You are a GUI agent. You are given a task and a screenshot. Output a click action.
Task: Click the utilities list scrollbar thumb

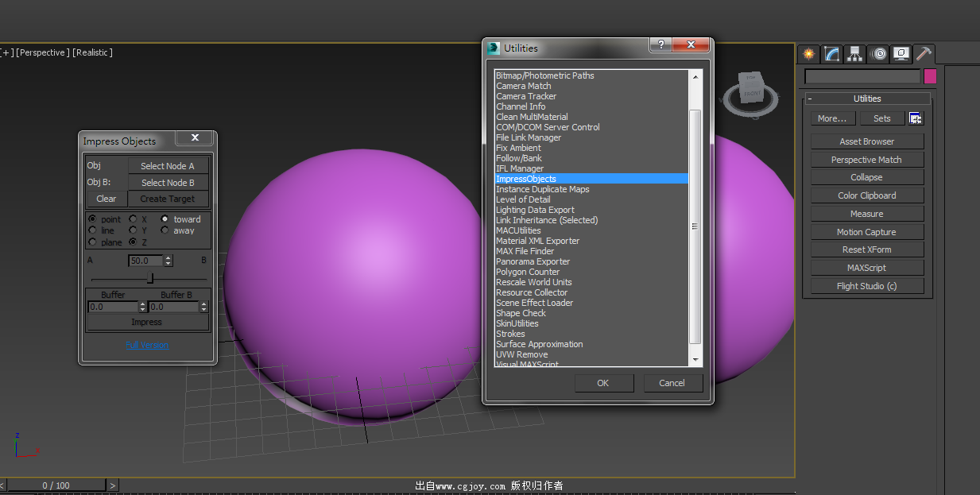coord(695,226)
